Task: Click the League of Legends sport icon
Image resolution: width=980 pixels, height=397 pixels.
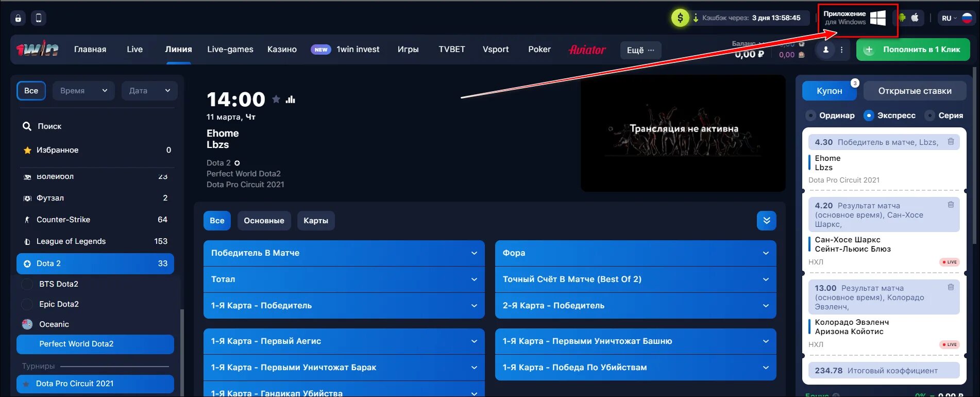Action: (x=27, y=241)
